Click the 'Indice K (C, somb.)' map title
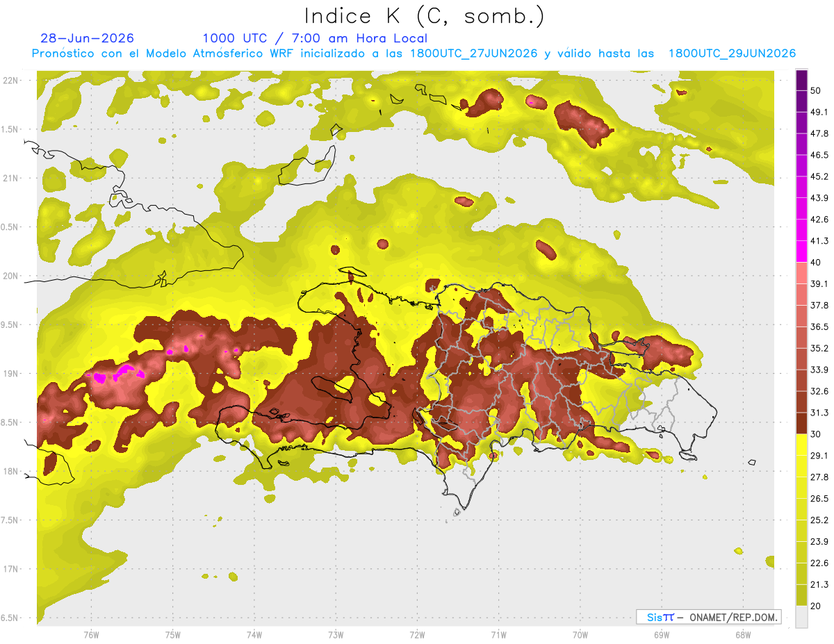This screenshot has height=644, width=834. point(424,16)
